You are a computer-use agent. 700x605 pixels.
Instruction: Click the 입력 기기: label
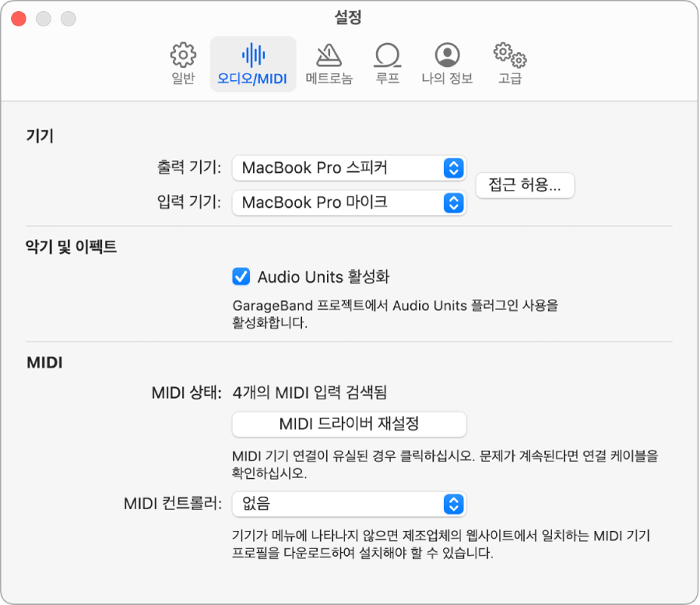tap(189, 202)
